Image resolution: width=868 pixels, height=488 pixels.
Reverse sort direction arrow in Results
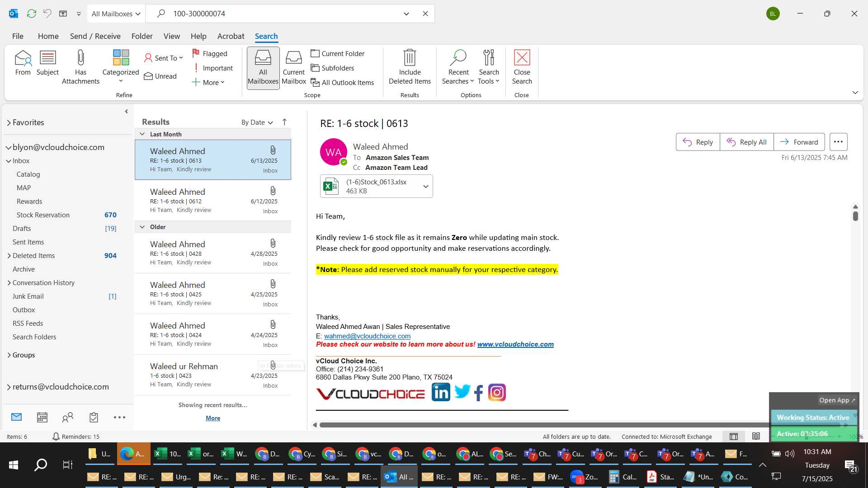tap(284, 122)
